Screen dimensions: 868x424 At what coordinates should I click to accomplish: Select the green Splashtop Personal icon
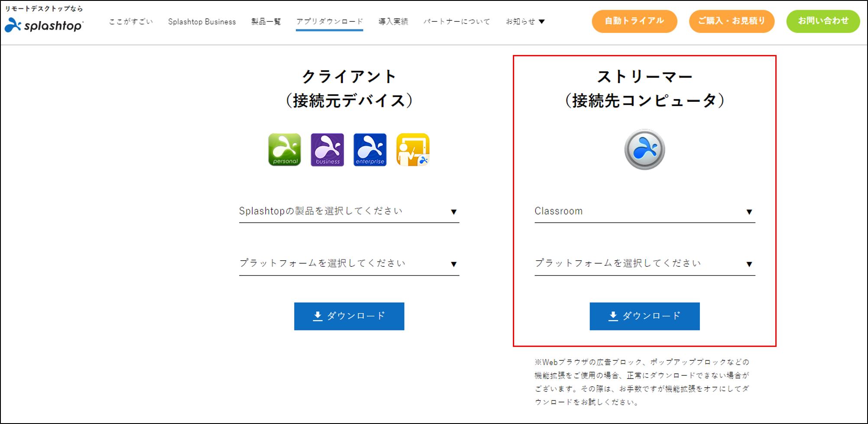[x=285, y=150]
